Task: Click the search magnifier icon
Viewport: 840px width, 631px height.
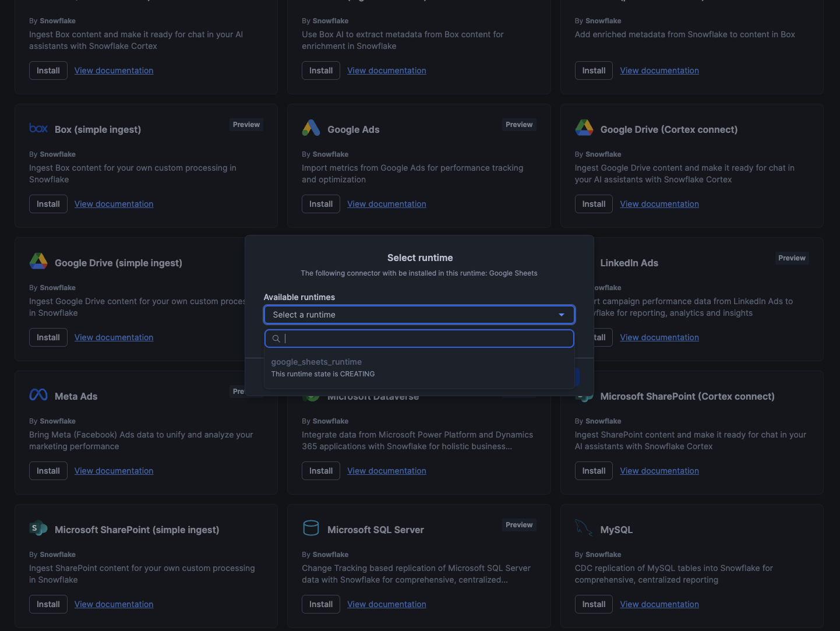Action: (x=276, y=339)
